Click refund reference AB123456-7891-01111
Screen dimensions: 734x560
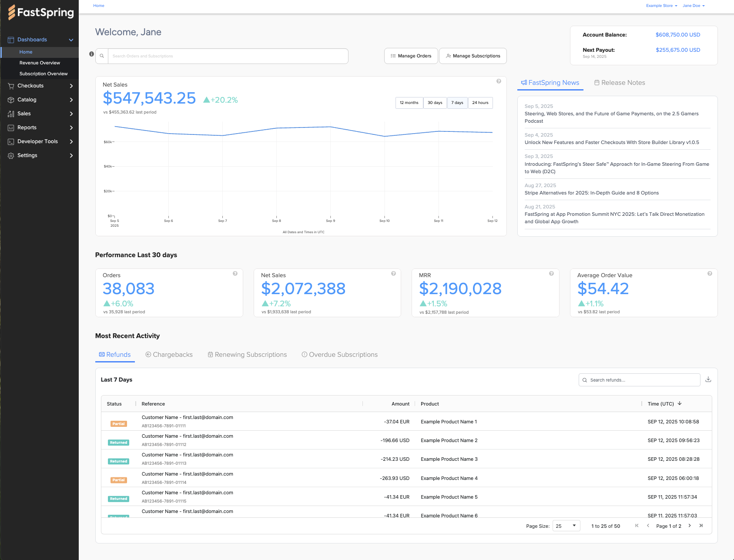click(164, 426)
